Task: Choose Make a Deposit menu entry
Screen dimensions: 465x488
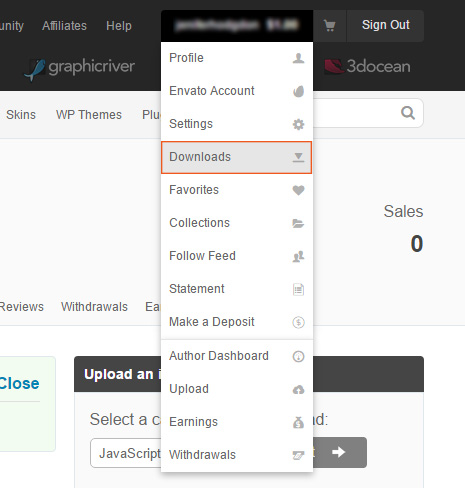Action: 237,322
